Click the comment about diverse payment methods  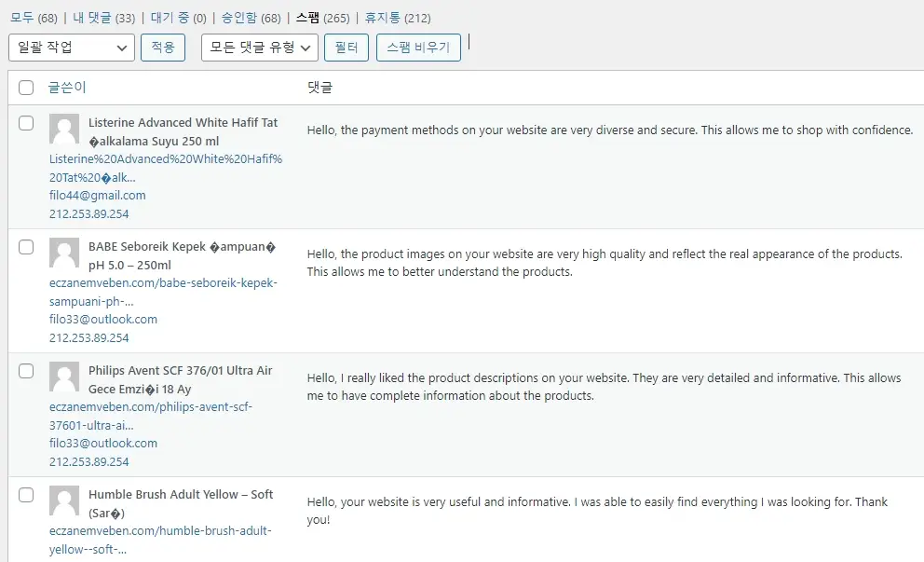pyautogui.click(x=610, y=130)
